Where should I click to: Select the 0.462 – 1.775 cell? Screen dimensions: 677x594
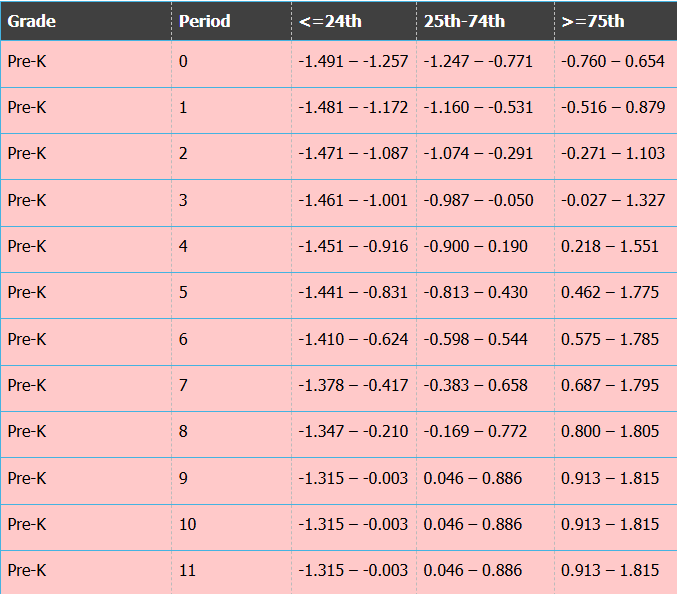tap(610, 292)
